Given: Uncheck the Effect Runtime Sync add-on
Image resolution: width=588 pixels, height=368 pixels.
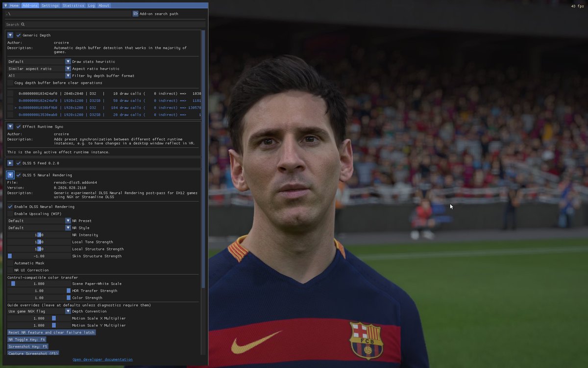Looking at the screenshot, I should 19,127.
